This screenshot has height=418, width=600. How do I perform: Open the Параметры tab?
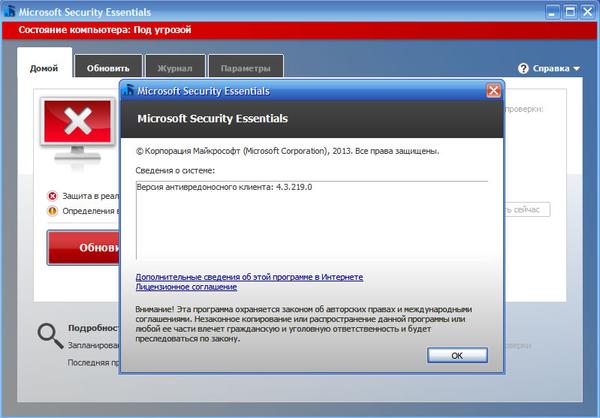(245, 68)
